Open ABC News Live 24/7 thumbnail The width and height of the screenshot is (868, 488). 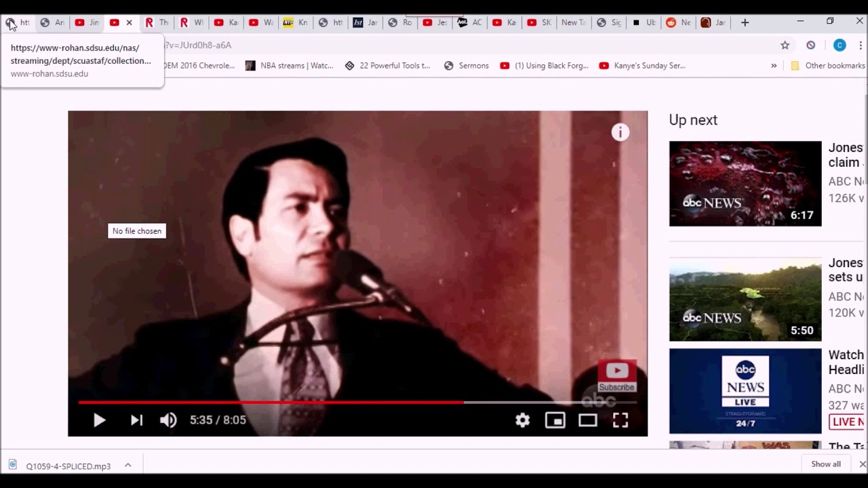click(x=745, y=390)
